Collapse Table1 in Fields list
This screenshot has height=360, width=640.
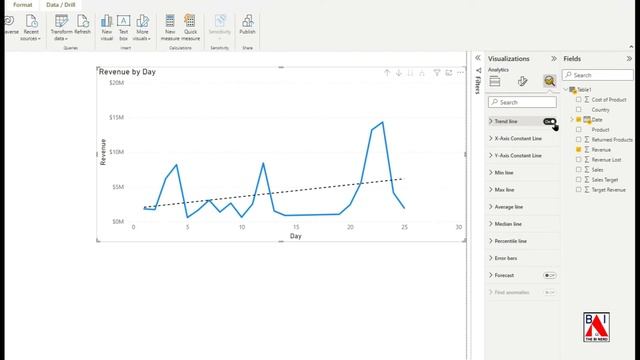click(566, 89)
